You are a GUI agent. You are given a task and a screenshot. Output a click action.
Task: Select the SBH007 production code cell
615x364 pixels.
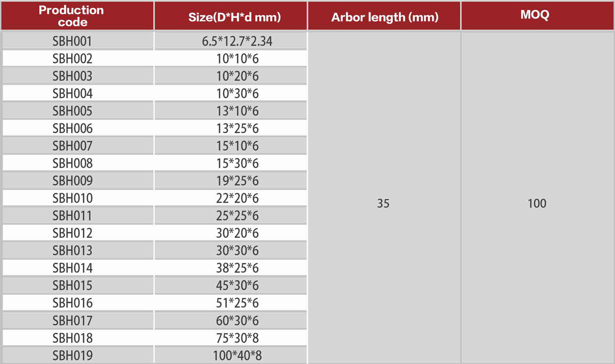(x=72, y=146)
